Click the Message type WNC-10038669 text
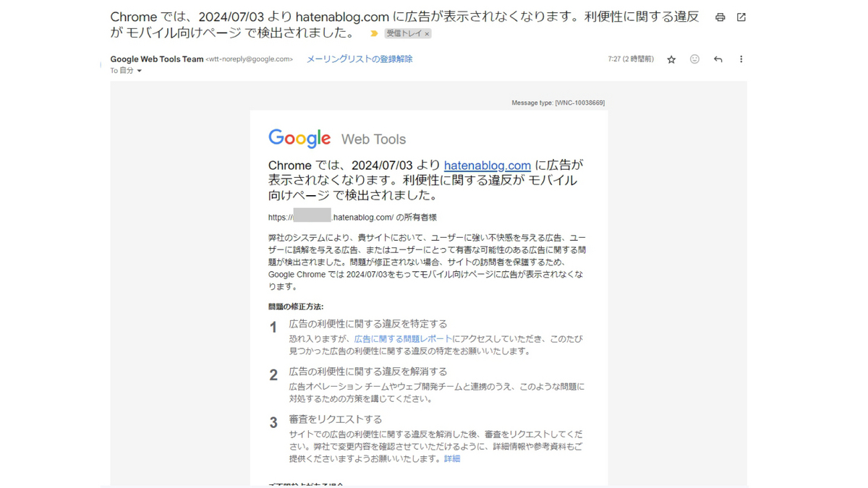The image size is (868, 488). coord(557,103)
